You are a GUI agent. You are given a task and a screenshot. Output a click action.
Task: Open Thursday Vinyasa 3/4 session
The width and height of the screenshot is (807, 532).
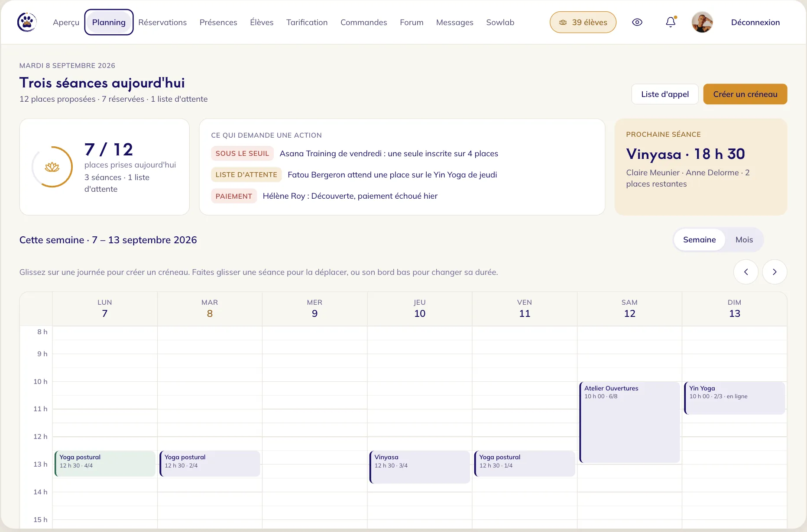420,467
